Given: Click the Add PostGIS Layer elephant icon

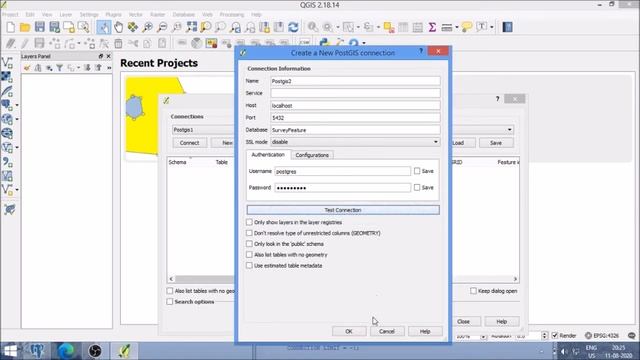Looking at the screenshot, I should coord(7,105).
